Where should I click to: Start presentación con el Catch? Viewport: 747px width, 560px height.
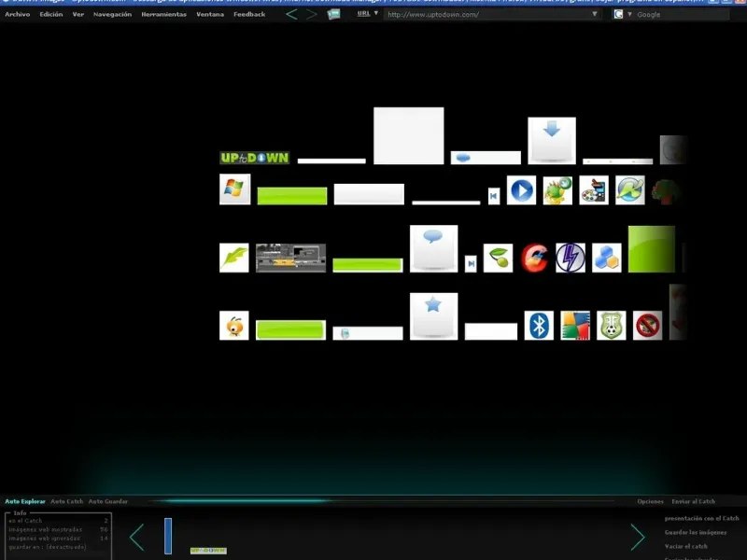click(702, 518)
